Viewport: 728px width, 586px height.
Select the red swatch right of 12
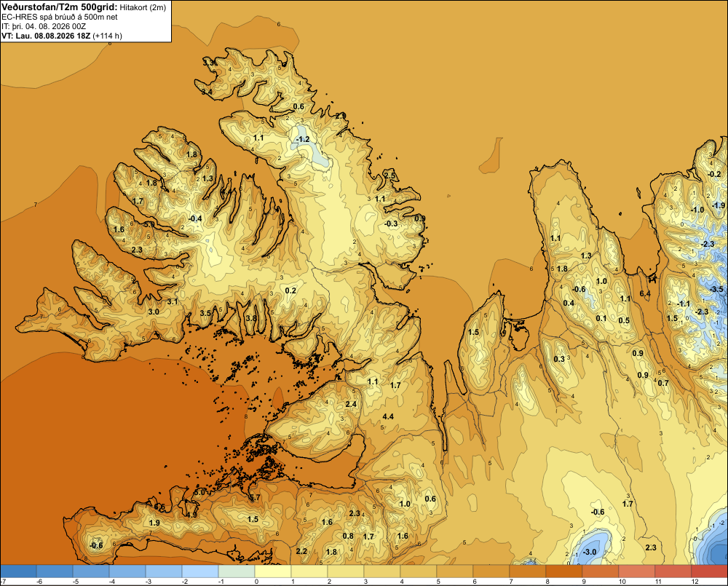709,571
